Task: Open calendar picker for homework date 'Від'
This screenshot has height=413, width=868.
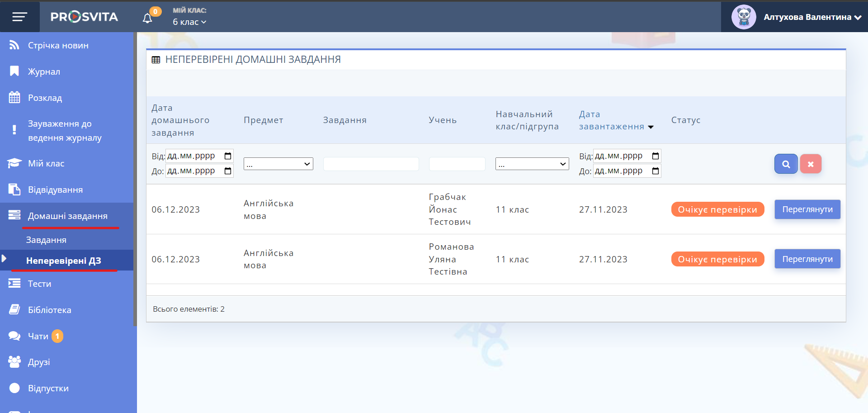Action: [228, 156]
